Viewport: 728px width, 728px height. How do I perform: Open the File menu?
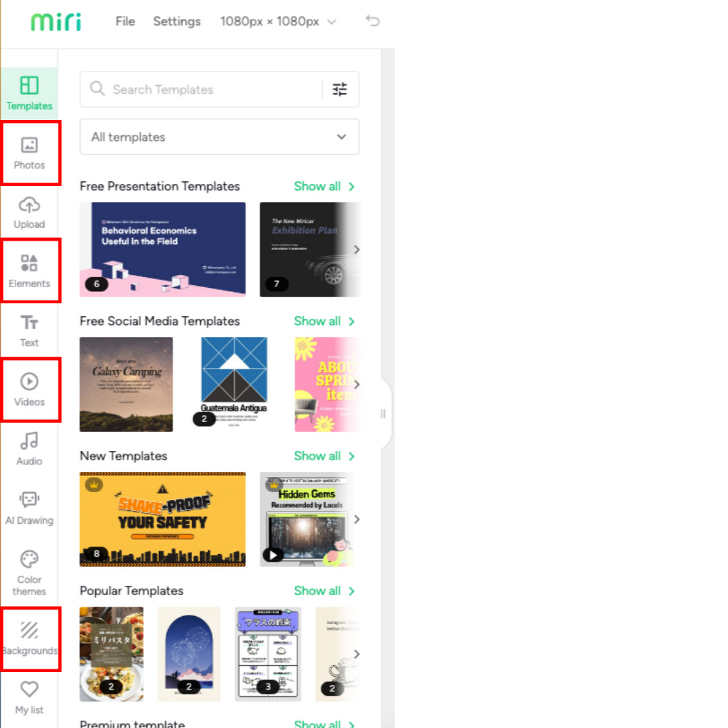point(125,22)
